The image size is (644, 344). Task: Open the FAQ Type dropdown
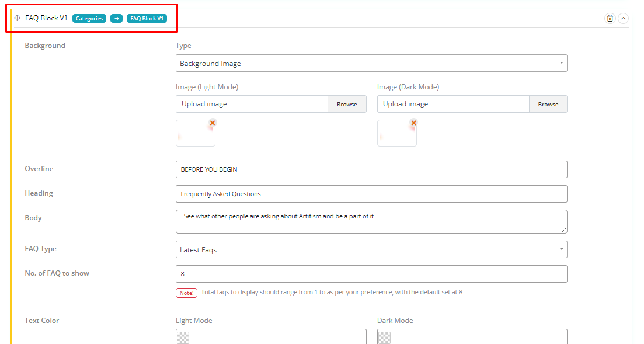tap(371, 249)
